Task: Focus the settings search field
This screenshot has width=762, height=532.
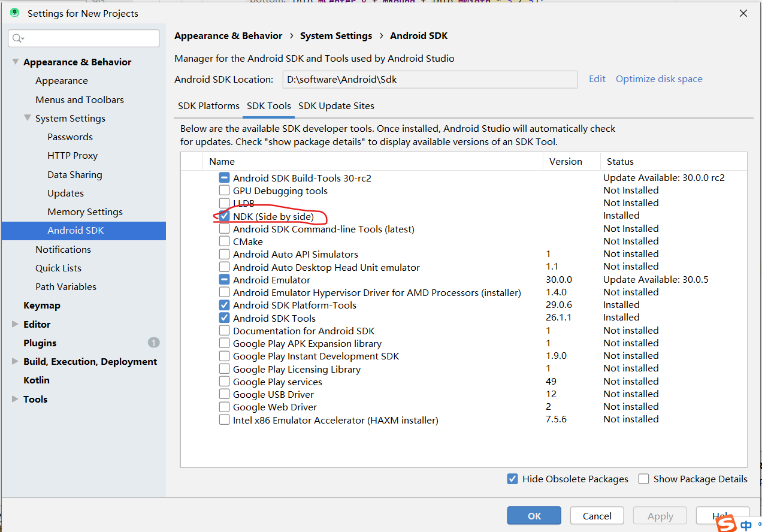Action: pos(84,38)
